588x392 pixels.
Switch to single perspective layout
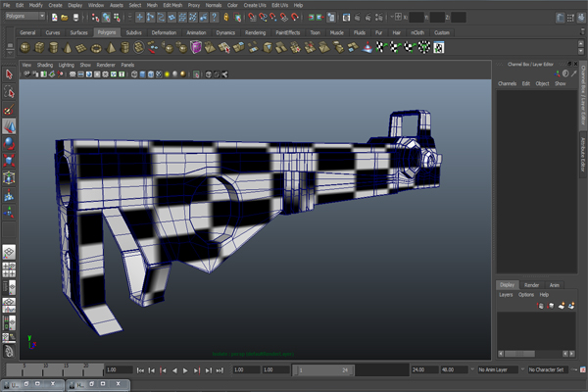pyautogui.click(x=9, y=252)
